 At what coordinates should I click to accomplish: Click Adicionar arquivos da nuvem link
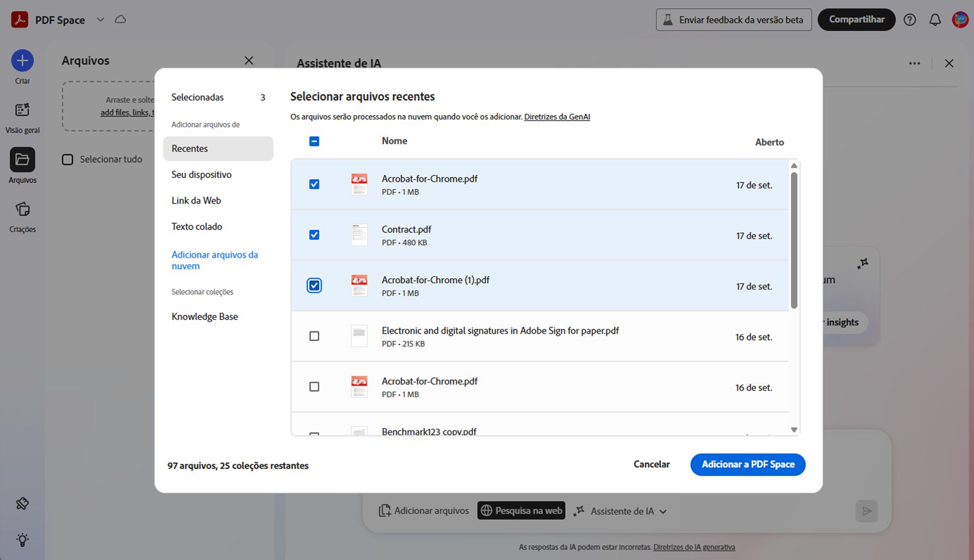tap(215, 261)
